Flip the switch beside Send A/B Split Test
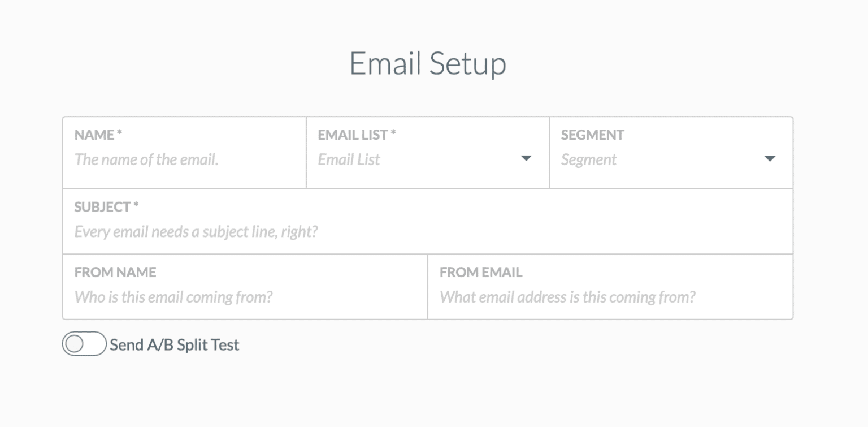868x427 pixels. [x=84, y=344]
